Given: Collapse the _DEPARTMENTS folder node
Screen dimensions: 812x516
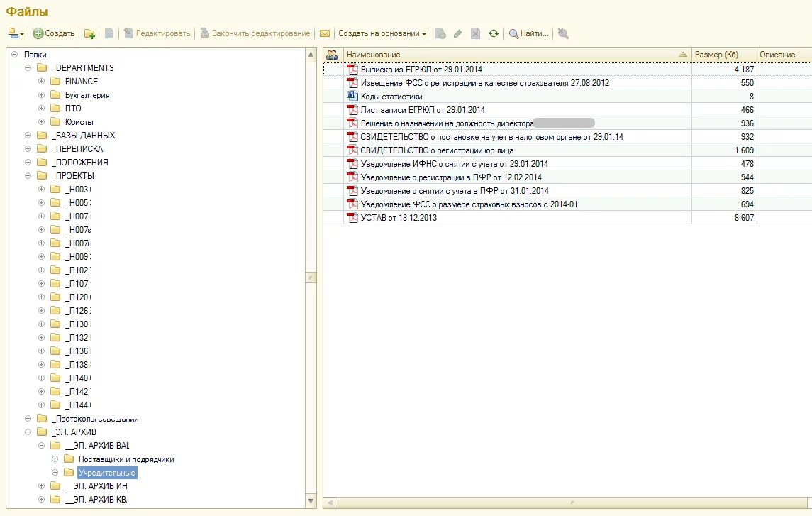Looking at the screenshot, I should (28, 68).
